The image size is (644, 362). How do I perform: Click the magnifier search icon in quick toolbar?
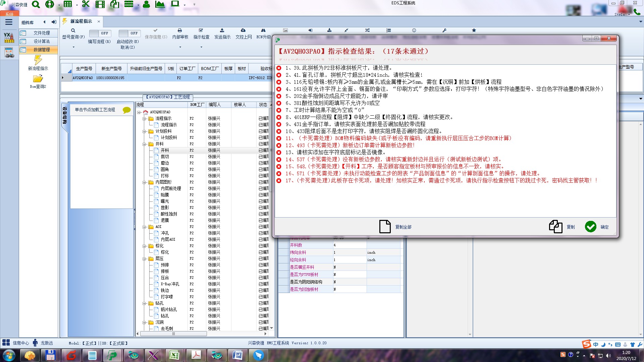click(x=36, y=4)
